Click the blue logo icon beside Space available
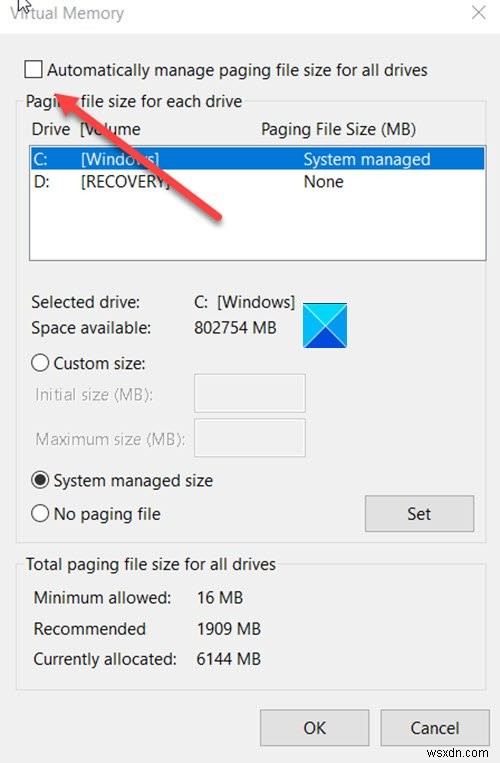The image size is (500, 763). click(324, 325)
